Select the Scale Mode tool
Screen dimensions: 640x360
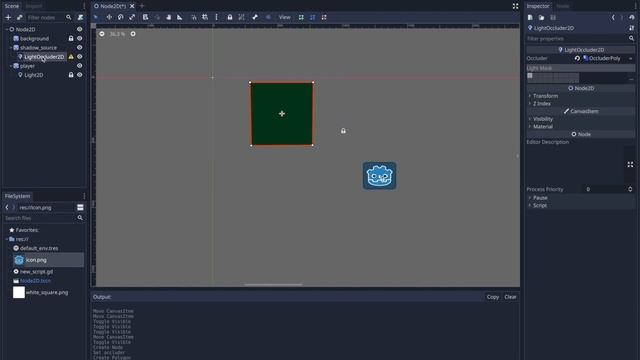click(x=132, y=17)
